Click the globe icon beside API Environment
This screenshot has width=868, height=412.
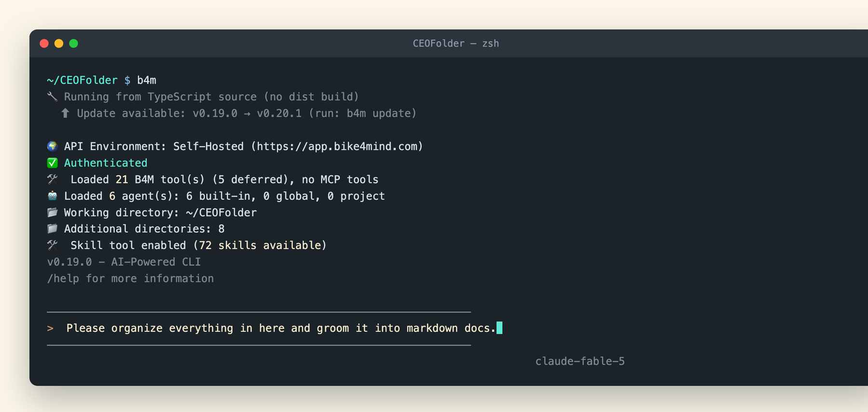point(52,146)
